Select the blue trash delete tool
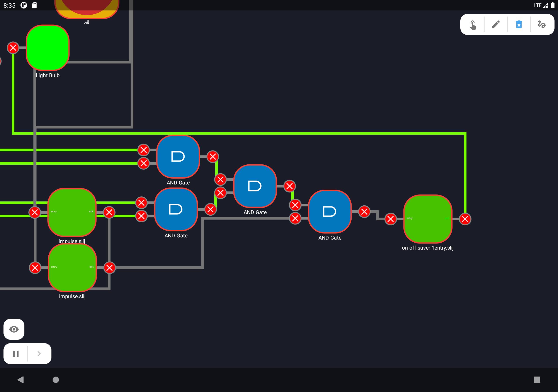The width and height of the screenshot is (558, 392). point(519,25)
